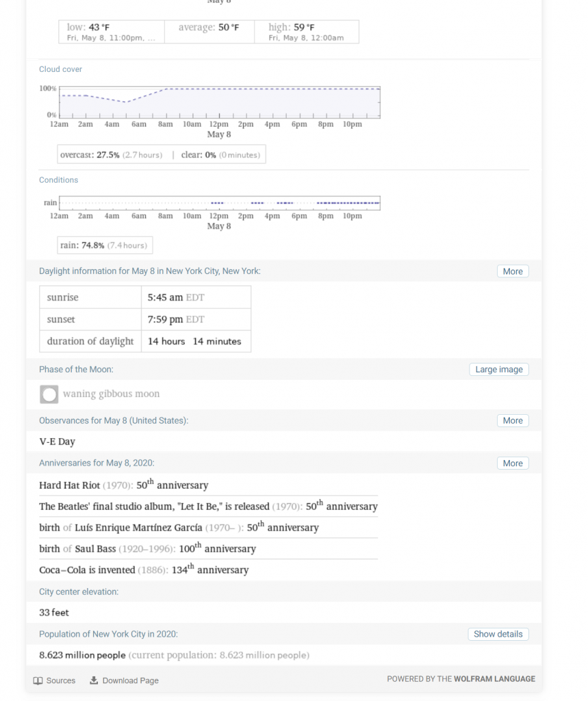The height and width of the screenshot is (701, 588).
Task: Select the Coca-Cola is invented entry
Action: 144,570
